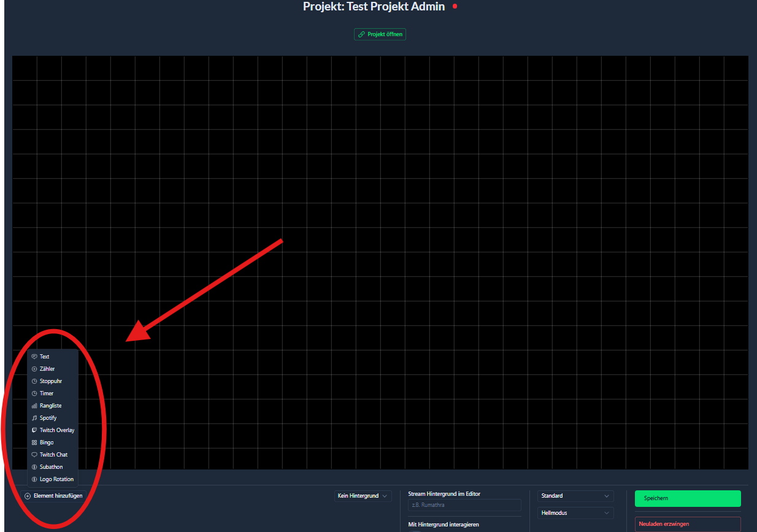Select the Twitch Chat bubble icon
Image resolution: width=757 pixels, height=532 pixels.
tap(34, 454)
